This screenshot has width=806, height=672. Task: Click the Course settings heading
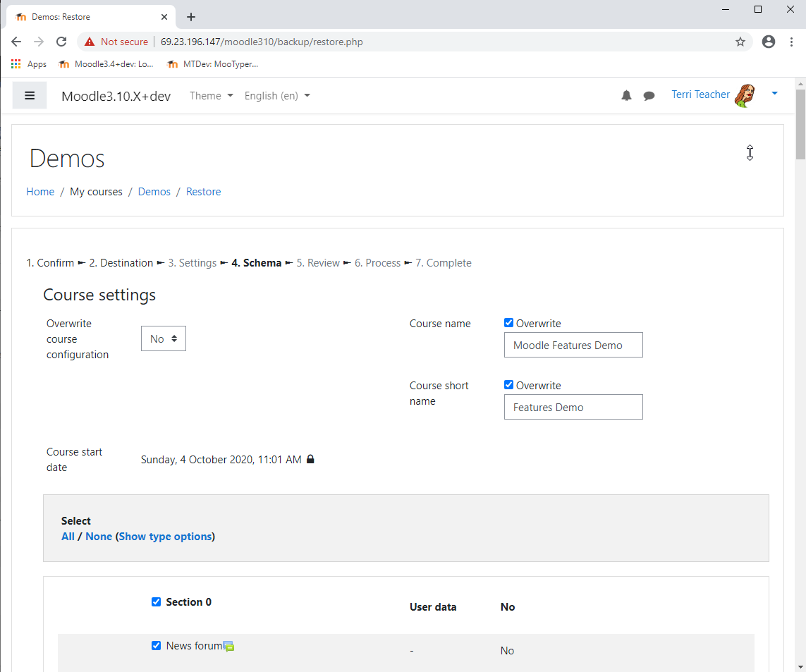(99, 295)
